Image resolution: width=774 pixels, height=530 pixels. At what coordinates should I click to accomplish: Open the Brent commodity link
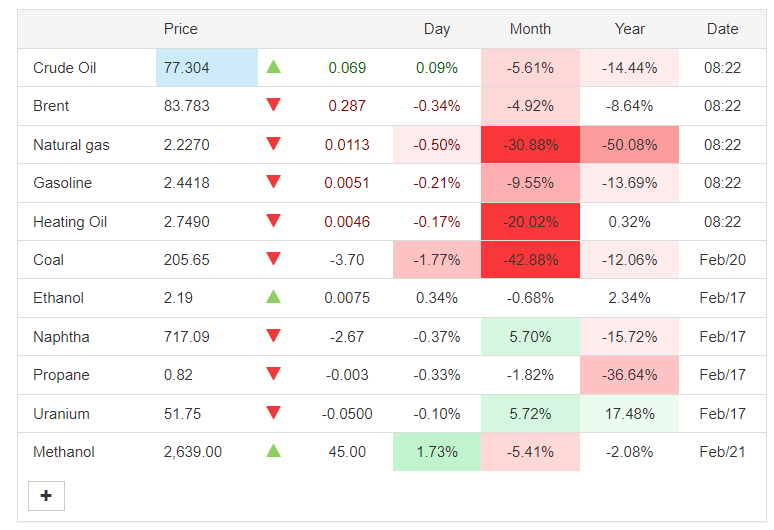tap(51, 106)
